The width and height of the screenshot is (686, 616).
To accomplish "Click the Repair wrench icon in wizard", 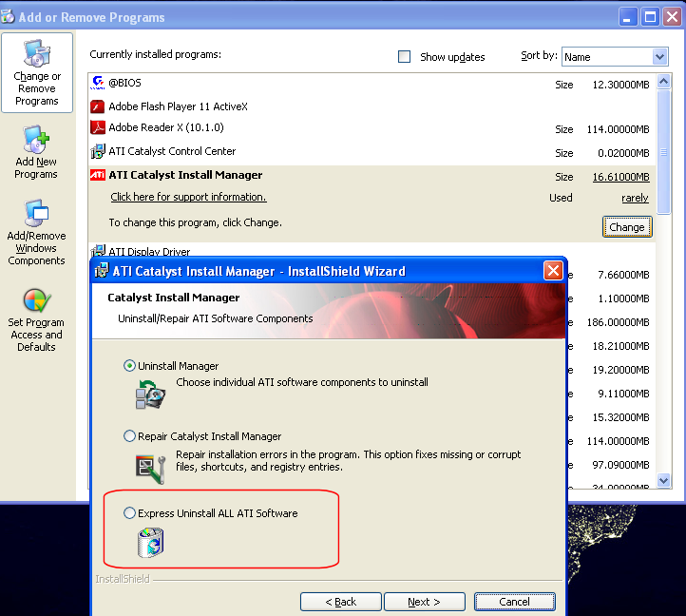I will pos(150,470).
